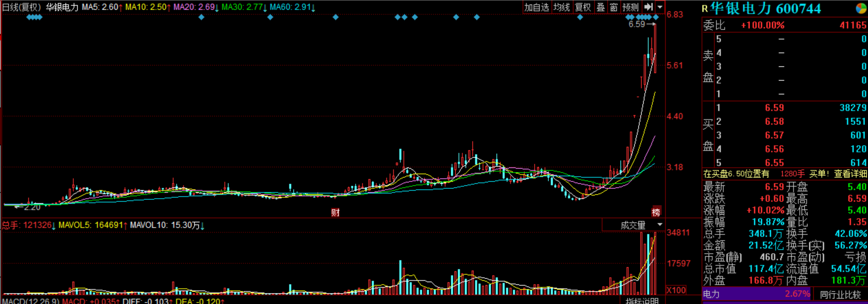This screenshot has width=868, height=304.
Task: Click the 6.83 price axis label
Action: [675, 15]
